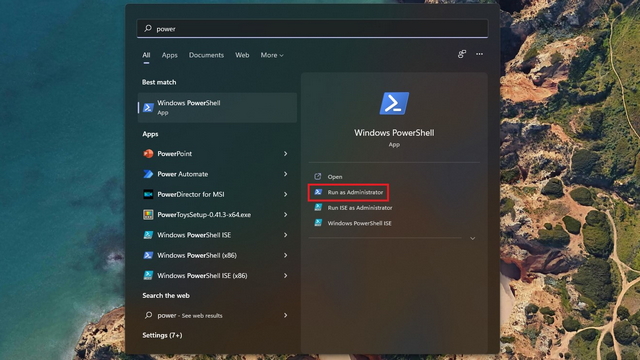Screen dimensions: 640x360
Task: Select Windows PowerShell best match result
Action: tap(217, 107)
